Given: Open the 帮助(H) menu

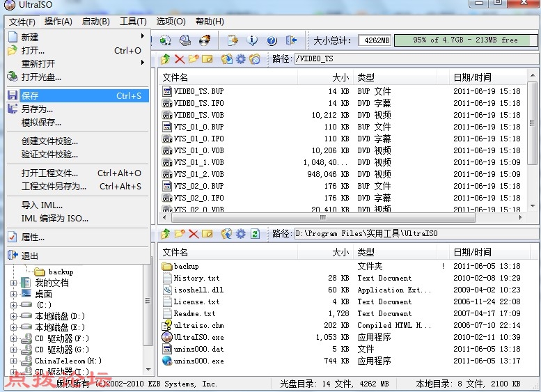Looking at the screenshot, I should 210,22.
